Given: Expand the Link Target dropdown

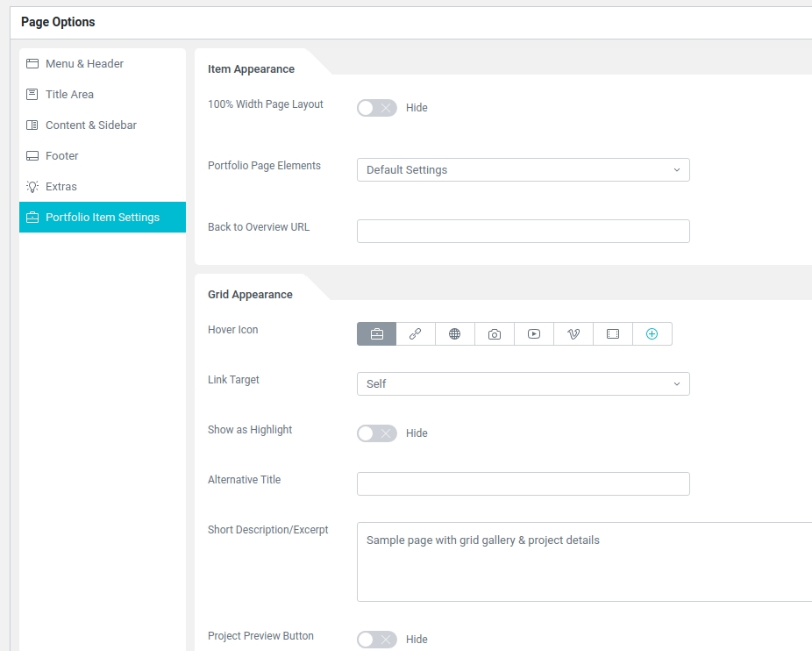Looking at the screenshot, I should 523,384.
